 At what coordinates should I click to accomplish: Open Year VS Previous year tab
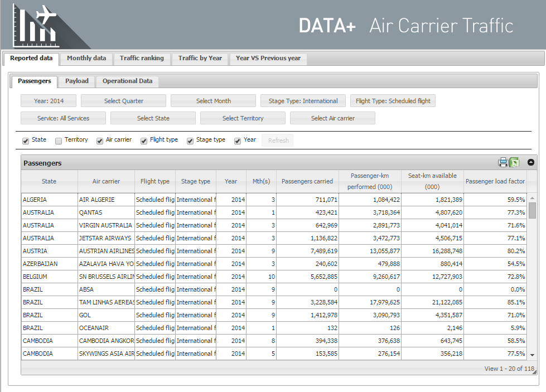pos(268,58)
